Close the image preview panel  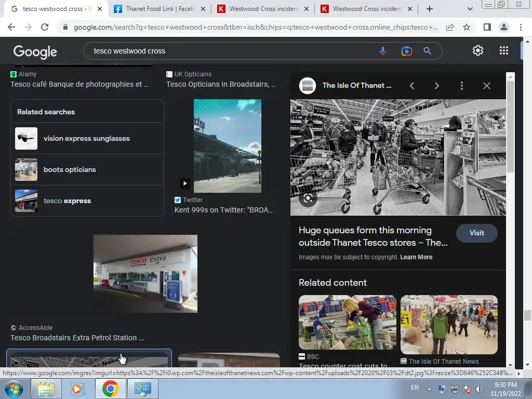486,86
